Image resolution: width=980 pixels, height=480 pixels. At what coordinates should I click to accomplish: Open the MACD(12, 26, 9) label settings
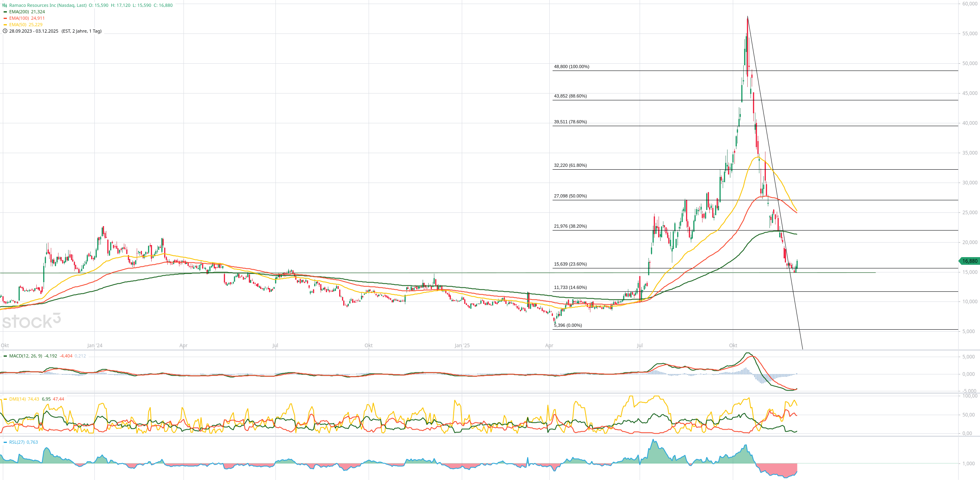pyautogui.click(x=25, y=356)
